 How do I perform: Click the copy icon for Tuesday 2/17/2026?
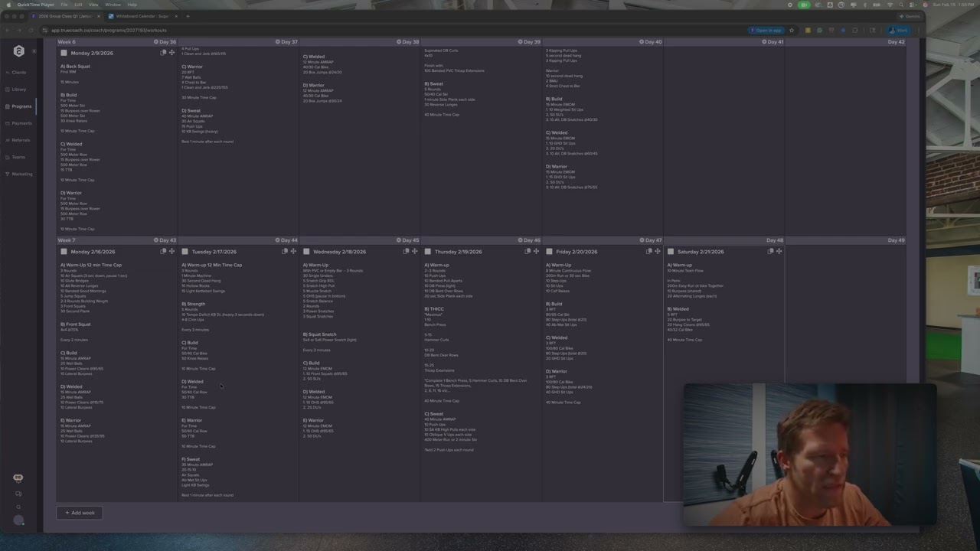click(x=285, y=251)
